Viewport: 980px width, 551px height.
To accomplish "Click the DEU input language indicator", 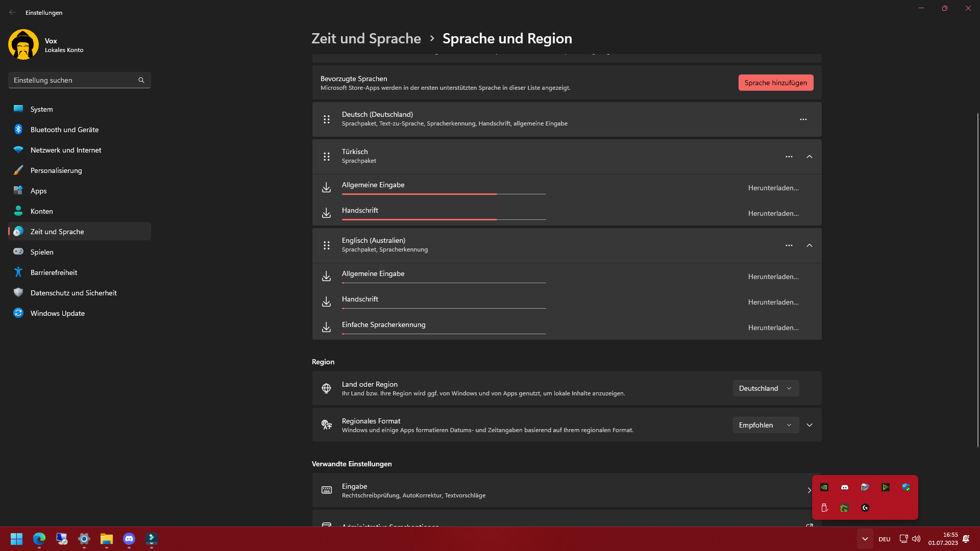I will click(885, 539).
